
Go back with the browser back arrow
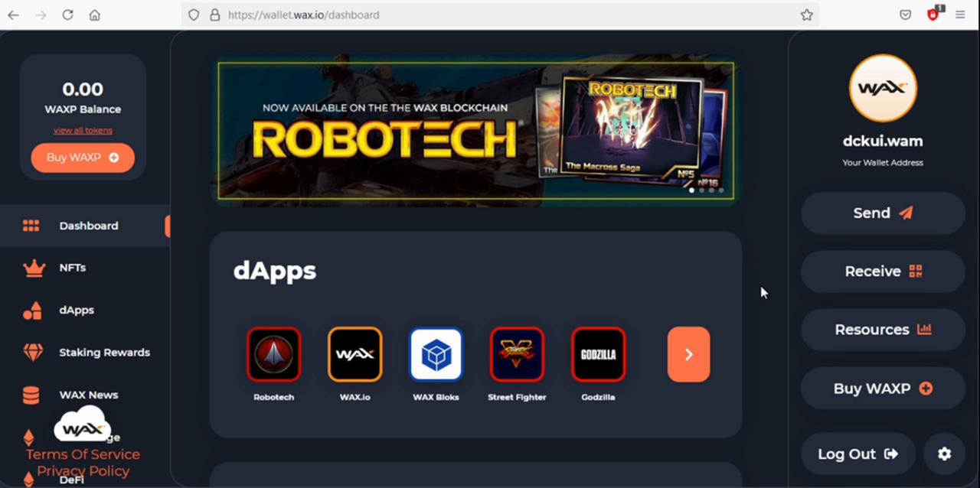(x=13, y=15)
